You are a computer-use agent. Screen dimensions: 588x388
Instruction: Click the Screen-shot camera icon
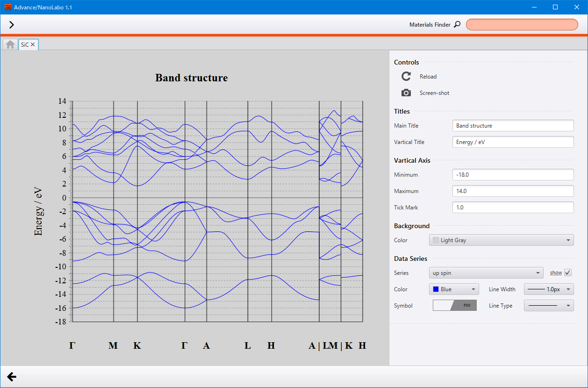406,93
